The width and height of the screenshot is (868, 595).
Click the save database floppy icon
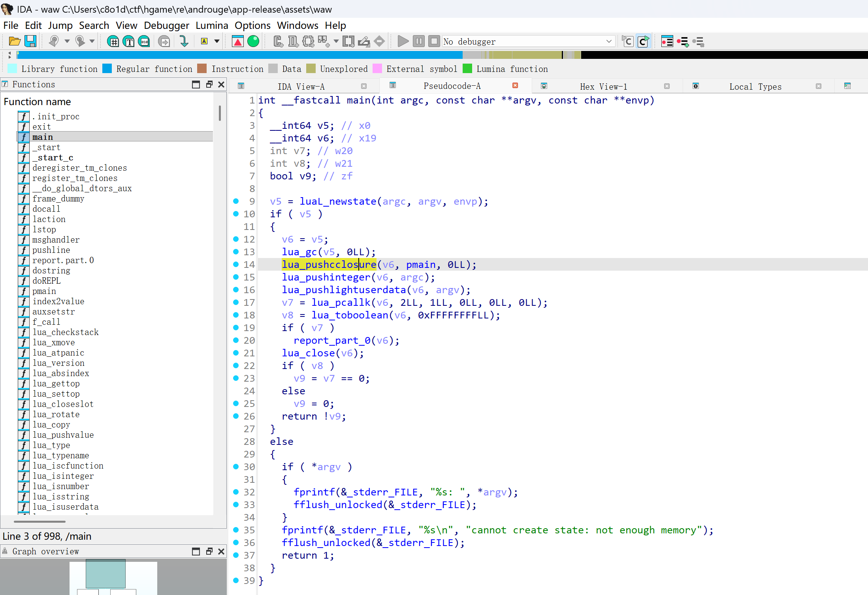pyautogui.click(x=30, y=41)
